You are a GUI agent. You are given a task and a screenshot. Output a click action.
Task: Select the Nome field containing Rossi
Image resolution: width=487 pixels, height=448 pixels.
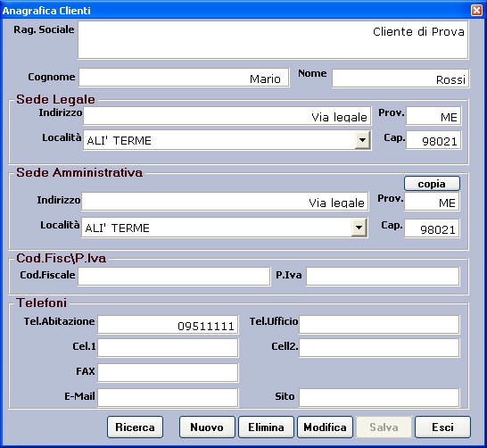point(400,79)
